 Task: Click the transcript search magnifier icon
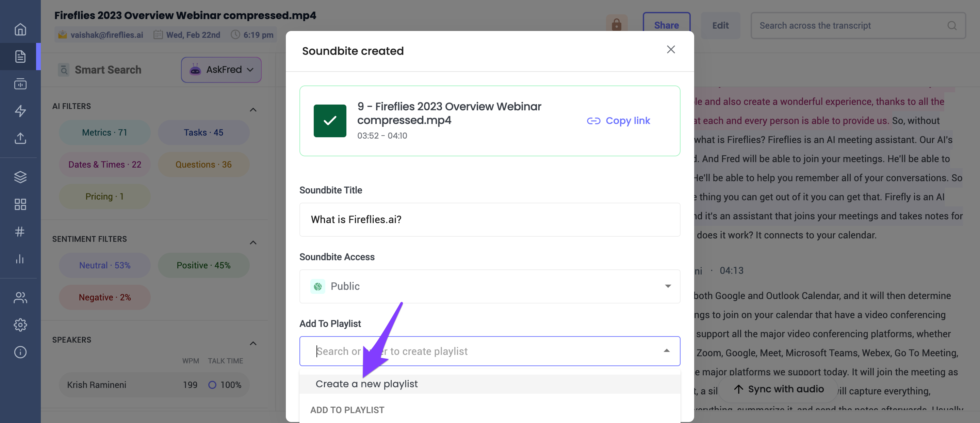click(952, 26)
